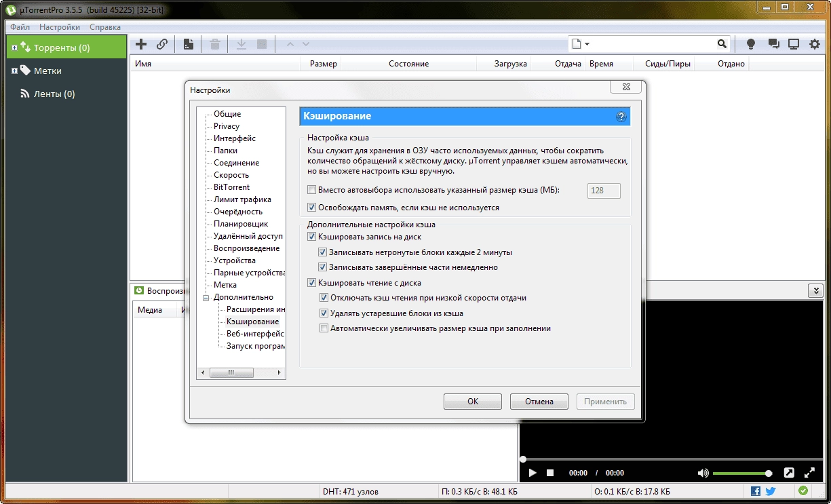Pop out the video player
The height and width of the screenshot is (504, 831).
pos(789,473)
